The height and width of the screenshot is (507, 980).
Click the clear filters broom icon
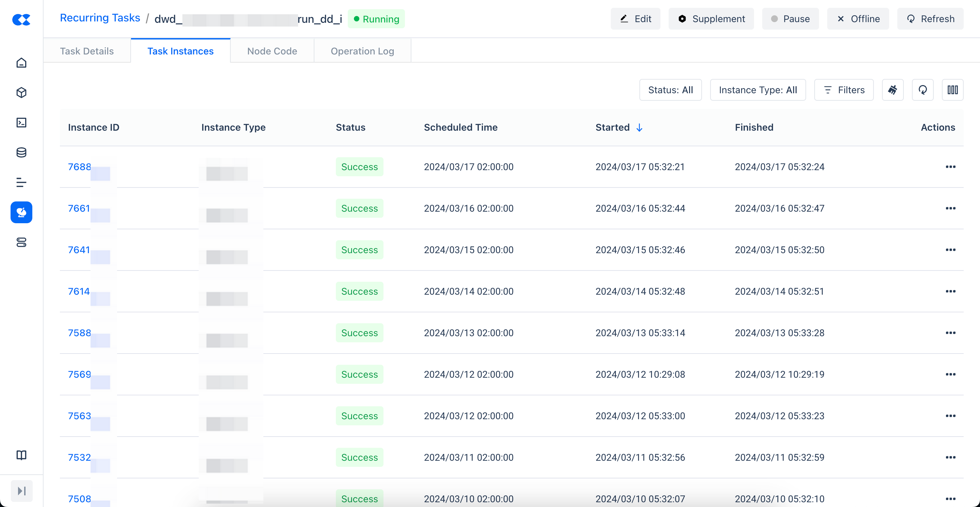click(893, 90)
